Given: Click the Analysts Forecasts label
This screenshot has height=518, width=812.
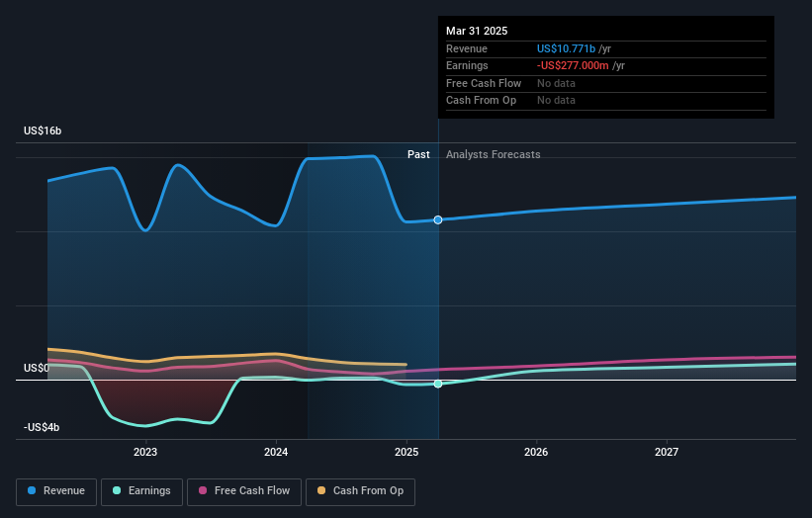Looking at the screenshot, I should (x=493, y=155).
